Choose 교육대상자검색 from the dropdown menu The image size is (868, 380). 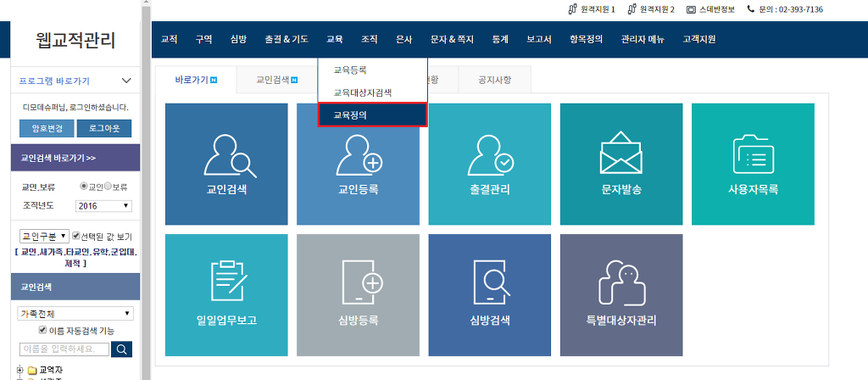coord(373,92)
